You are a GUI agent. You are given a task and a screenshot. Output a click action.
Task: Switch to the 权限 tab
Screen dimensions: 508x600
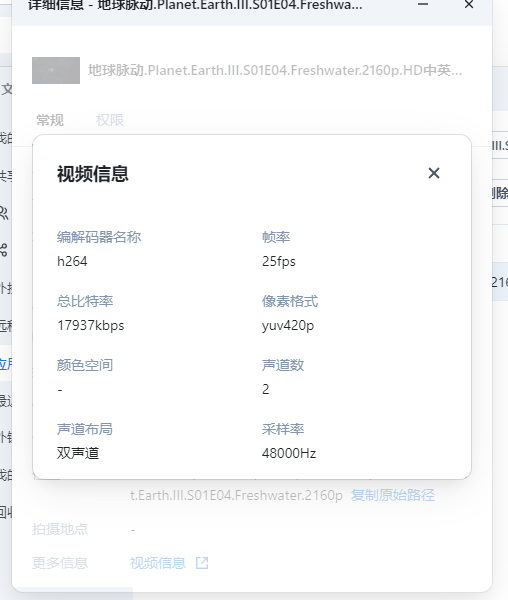point(110,120)
